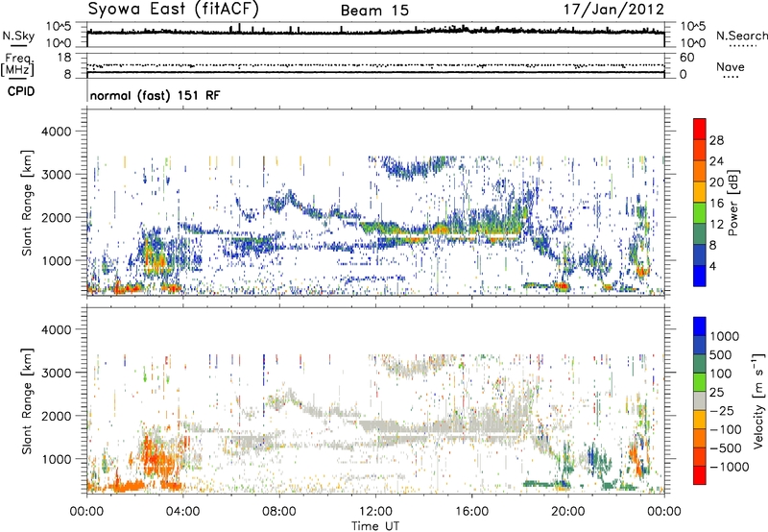Viewport: 768px width, 532px height.
Task: Click the '3000' tick on velocity panel axis
Action: pyautogui.click(x=56, y=373)
